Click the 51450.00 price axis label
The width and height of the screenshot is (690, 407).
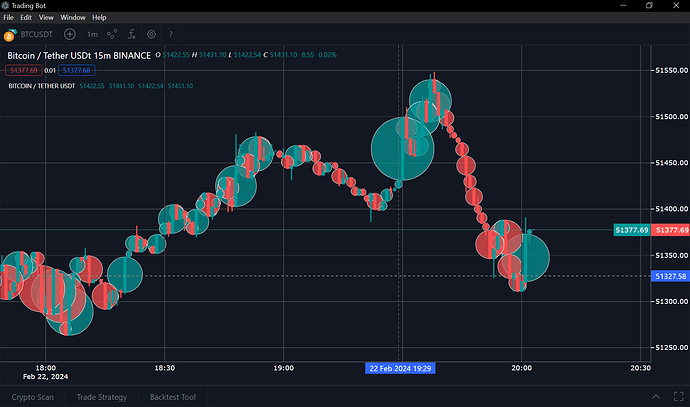pos(672,163)
